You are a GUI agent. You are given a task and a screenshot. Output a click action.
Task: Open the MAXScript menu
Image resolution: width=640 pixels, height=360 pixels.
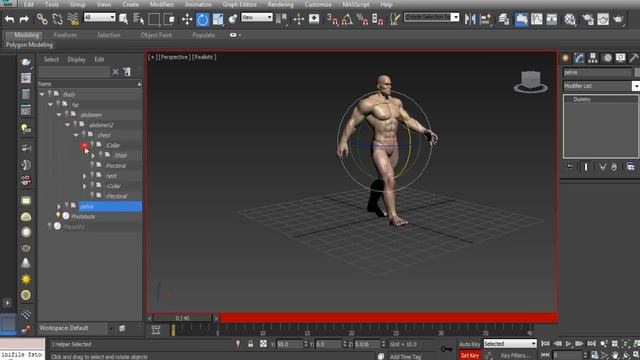click(x=356, y=4)
